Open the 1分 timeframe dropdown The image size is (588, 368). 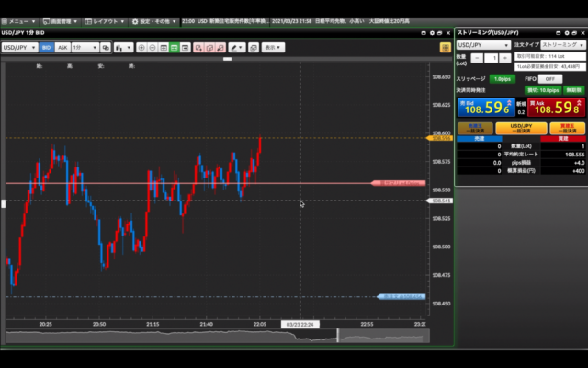click(85, 48)
